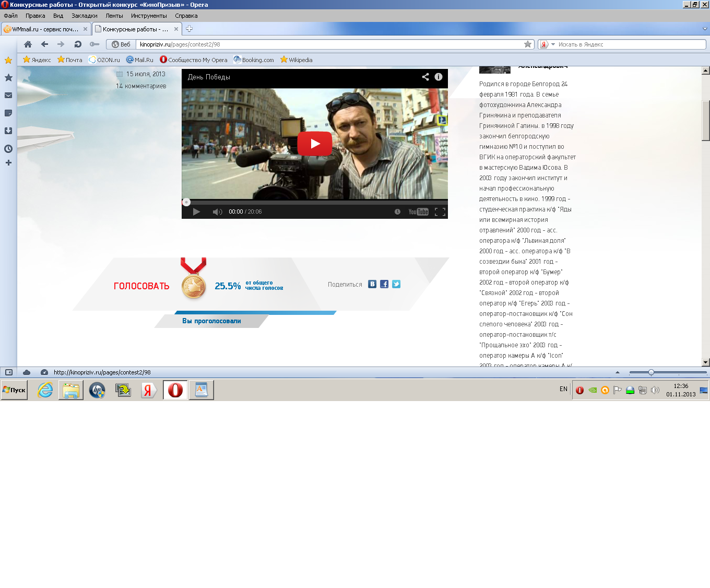
Task: Reload the page with the refresh icon
Action: click(x=78, y=44)
